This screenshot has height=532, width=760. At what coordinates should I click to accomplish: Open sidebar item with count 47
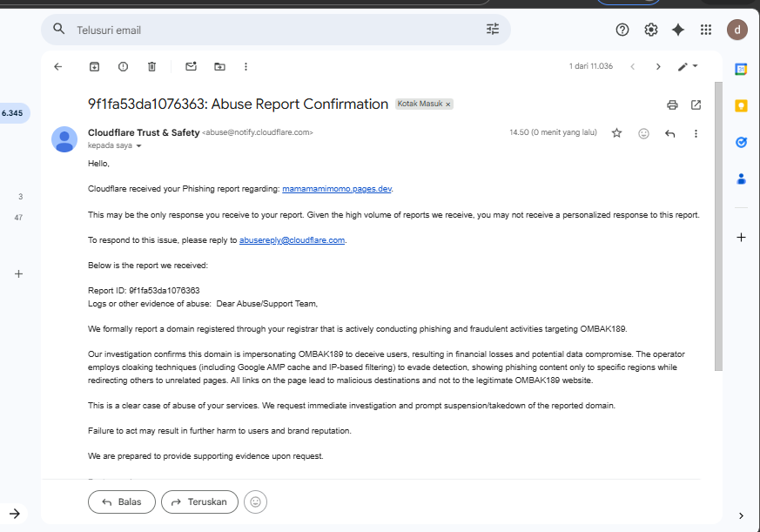18,218
